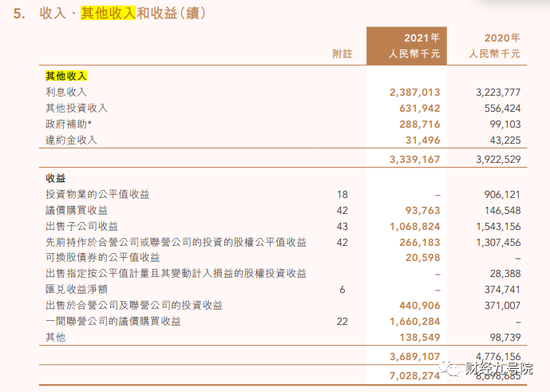The height and width of the screenshot is (392, 550).
Task: Click the subtotal 4,776,156
Action: 498,357
